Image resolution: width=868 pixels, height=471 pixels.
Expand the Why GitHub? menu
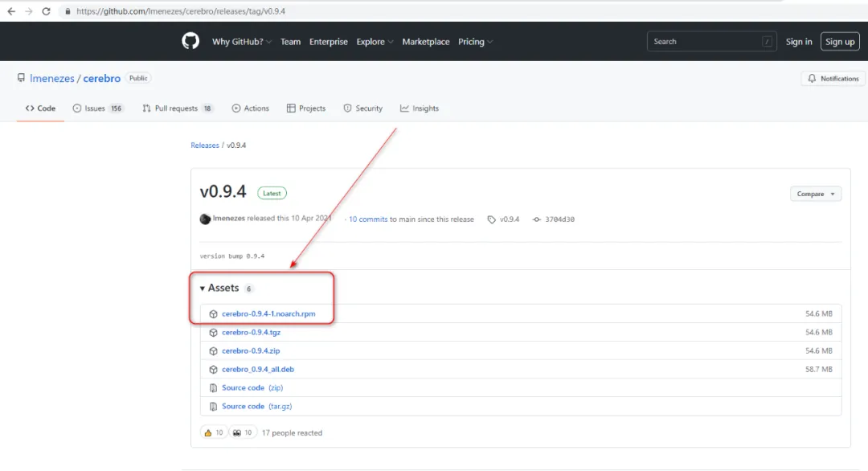tap(241, 42)
